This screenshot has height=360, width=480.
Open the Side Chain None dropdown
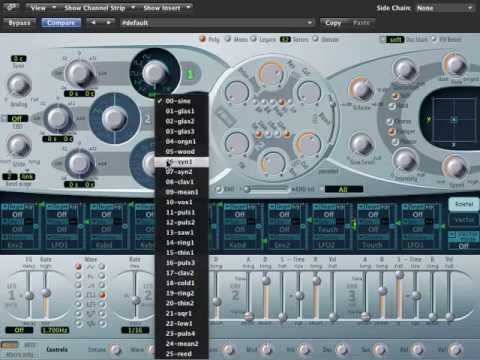pos(444,8)
